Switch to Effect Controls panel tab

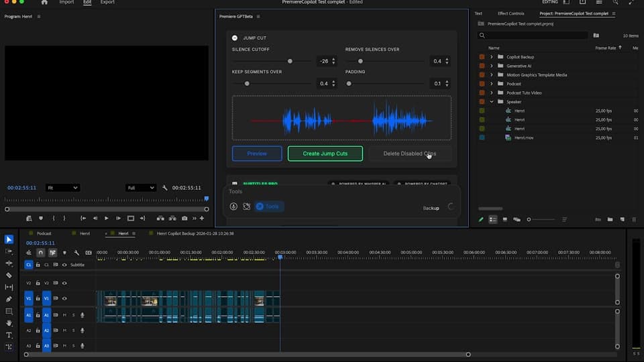[511, 13]
